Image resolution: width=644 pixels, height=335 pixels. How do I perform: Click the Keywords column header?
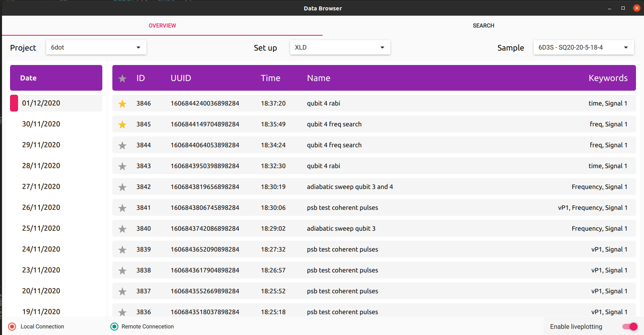[x=608, y=78]
